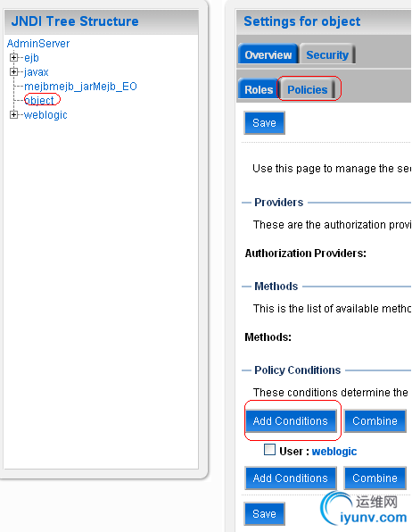Screen dimensions: 412x532
Task: Open the Roles sub-tab
Action: pos(259,89)
